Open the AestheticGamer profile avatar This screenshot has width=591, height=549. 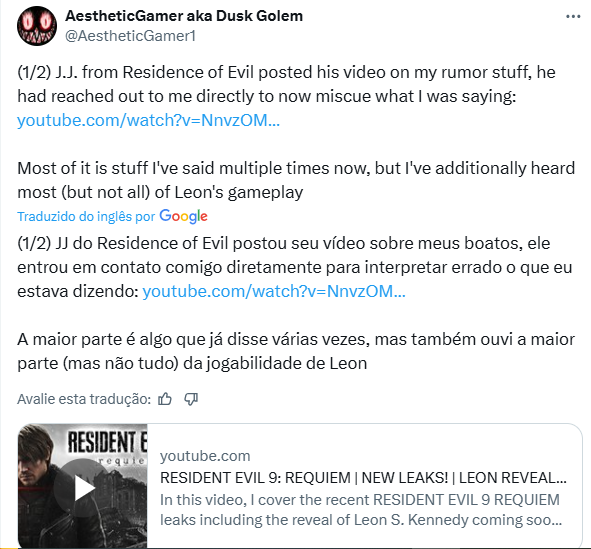pyautogui.click(x=37, y=26)
